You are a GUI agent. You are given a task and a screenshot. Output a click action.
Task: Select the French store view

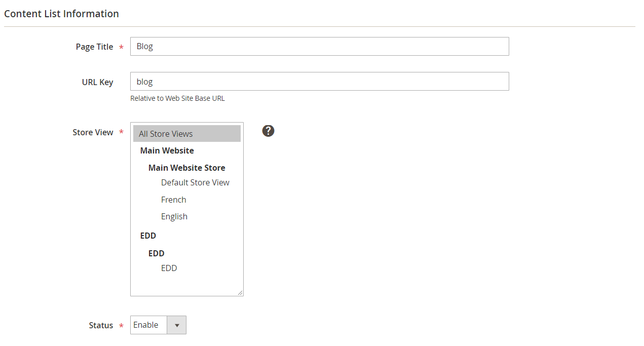[174, 200]
